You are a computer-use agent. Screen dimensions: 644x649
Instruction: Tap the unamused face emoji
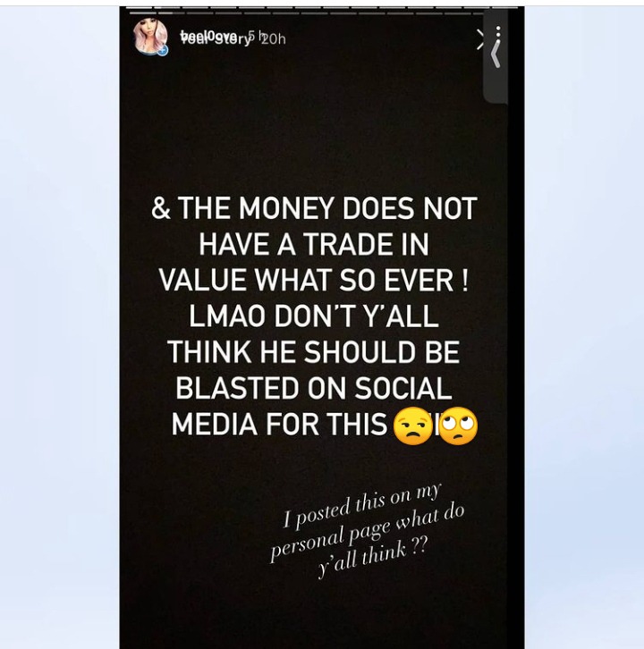pos(412,426)
